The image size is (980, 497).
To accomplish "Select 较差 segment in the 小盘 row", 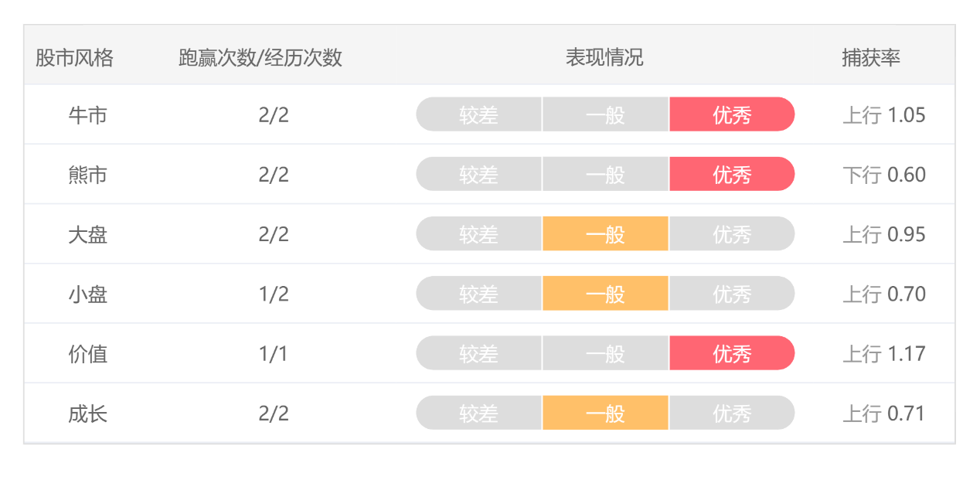I will (478, 293).
